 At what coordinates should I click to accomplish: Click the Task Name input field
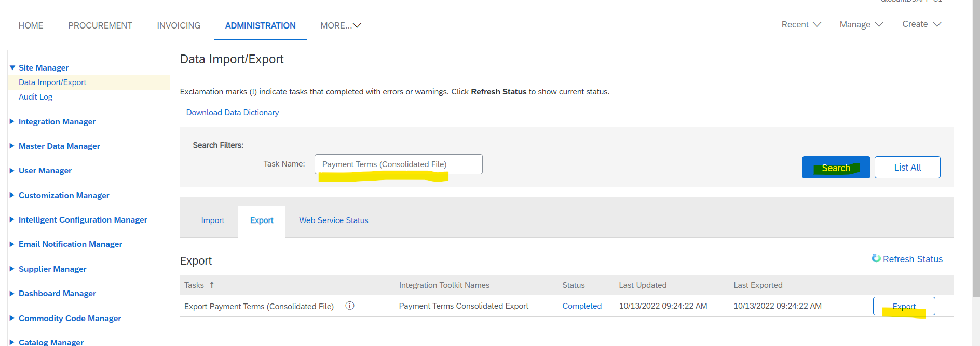click(x=398, y=164)
